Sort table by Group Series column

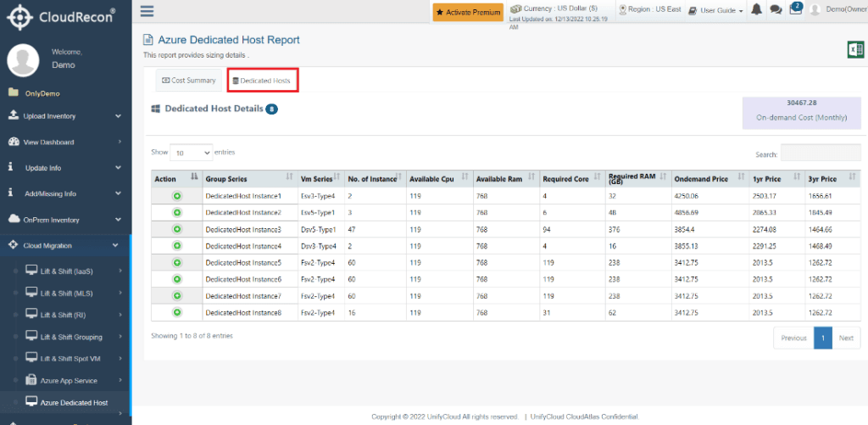point(250,178)
